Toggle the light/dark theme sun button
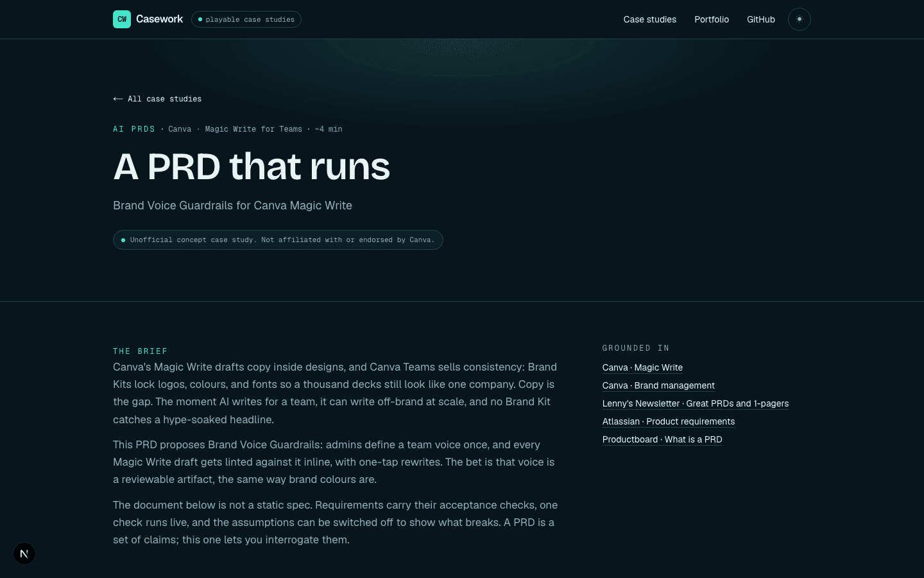Viewport: 924px width, 578px height. [800, 19]
